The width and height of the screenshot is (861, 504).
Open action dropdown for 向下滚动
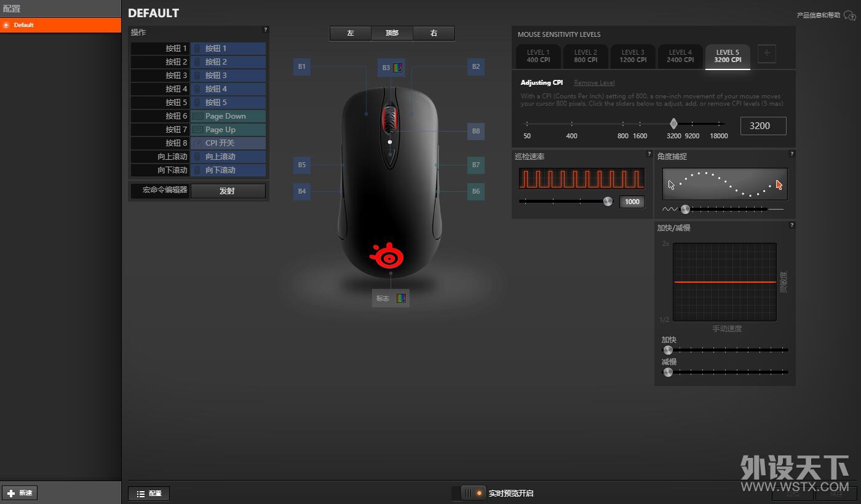click(228, 170)
